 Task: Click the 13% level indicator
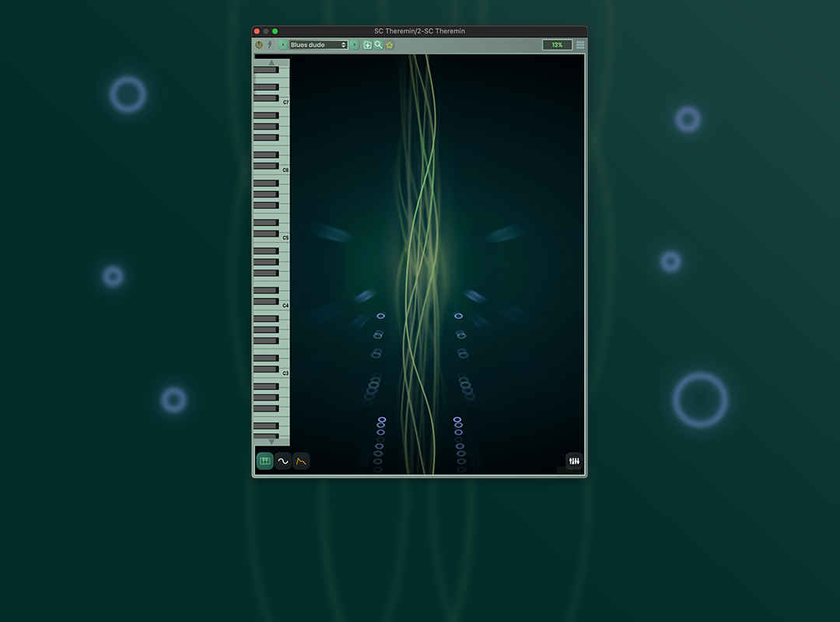pos(557,45)
